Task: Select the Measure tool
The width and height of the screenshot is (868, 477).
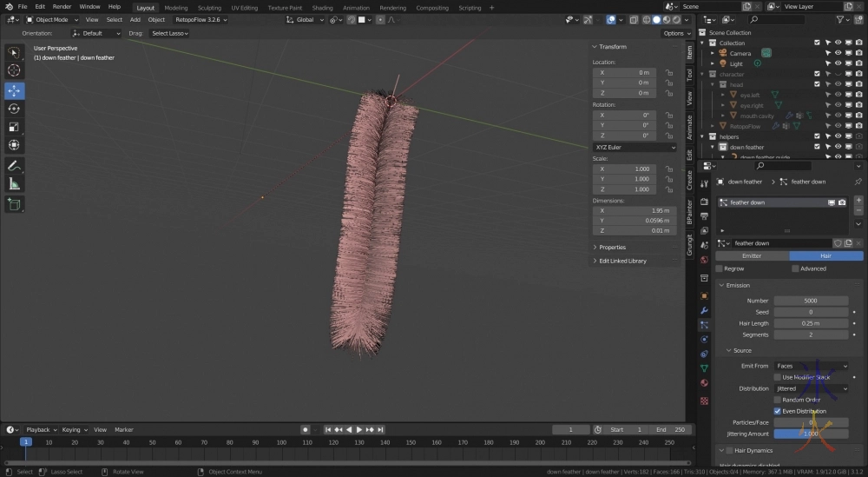Action: tap(14, 183)
